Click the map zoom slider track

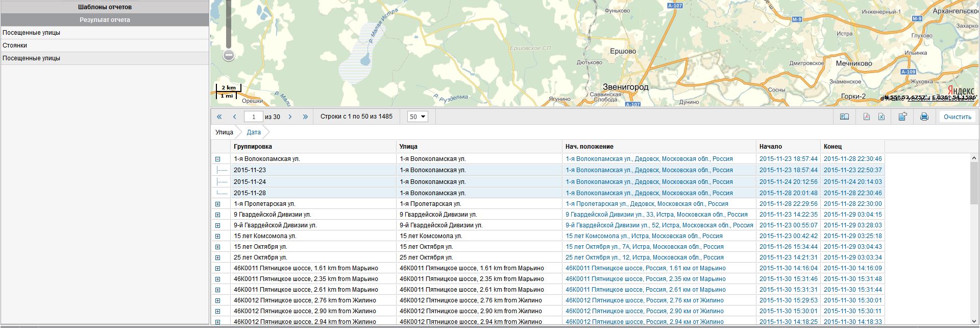click(x=229, y=26)
